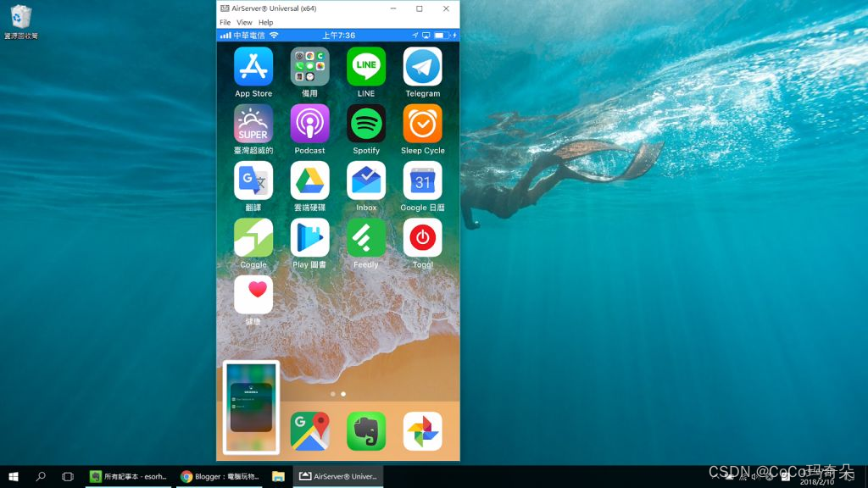Screen dimensions: 868x488
Task: Open the View menu in AirServer
Action: 244,23
